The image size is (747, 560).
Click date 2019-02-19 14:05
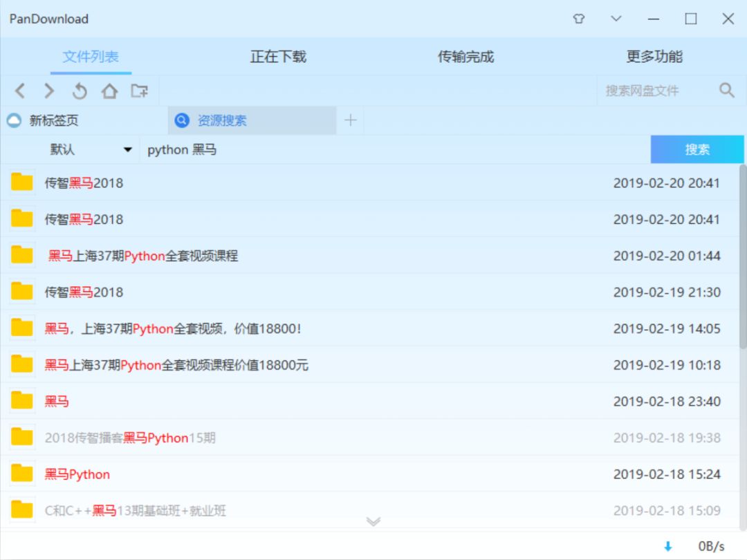(667, 328)
